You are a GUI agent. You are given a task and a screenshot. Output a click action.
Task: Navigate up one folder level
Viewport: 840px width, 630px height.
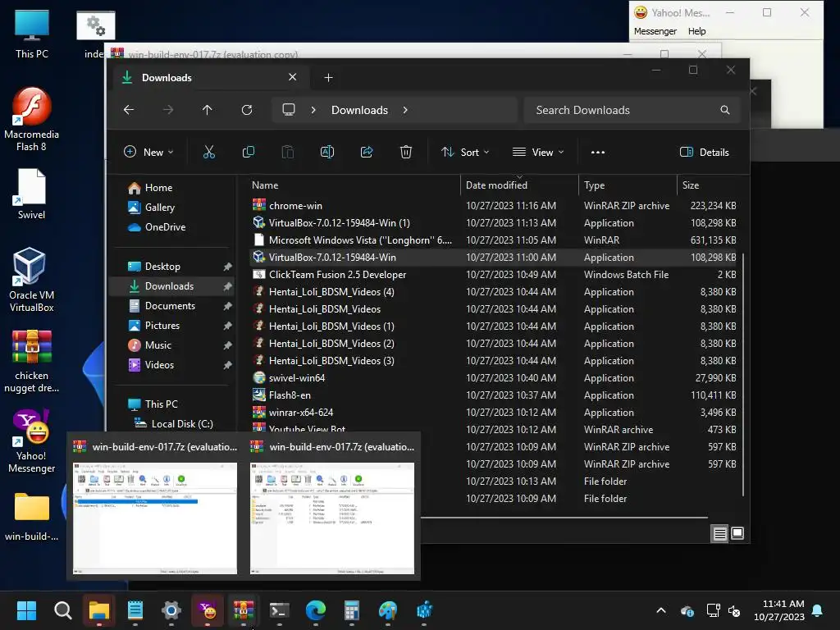click(208, 110)
